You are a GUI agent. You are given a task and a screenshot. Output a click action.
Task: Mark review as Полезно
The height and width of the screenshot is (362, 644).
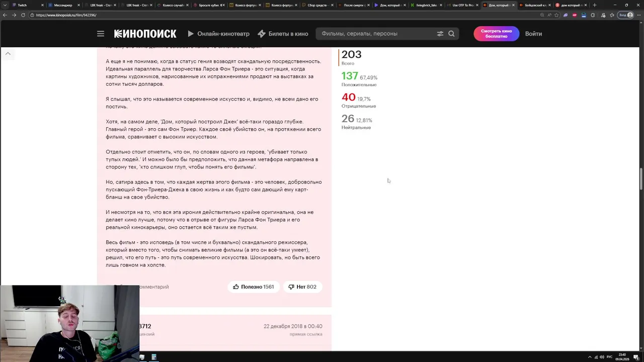254,287
